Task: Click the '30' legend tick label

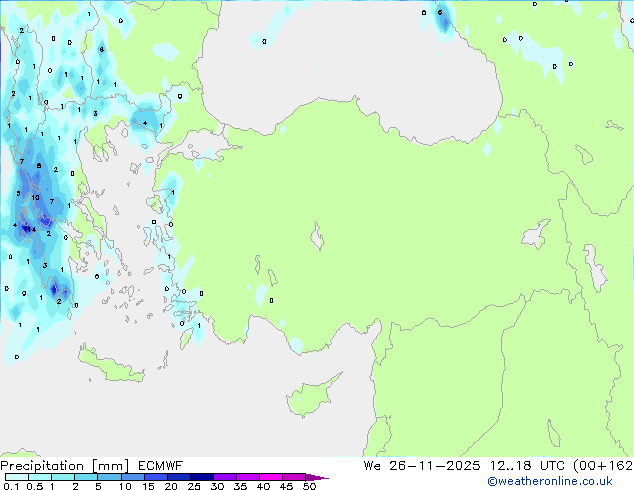Action: (217, 486)
